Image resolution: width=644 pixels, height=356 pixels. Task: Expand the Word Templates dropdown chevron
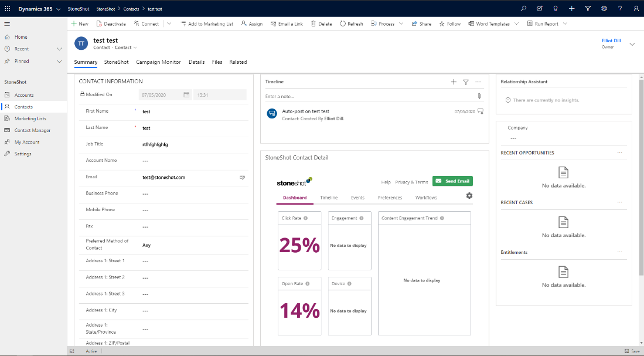517,24
